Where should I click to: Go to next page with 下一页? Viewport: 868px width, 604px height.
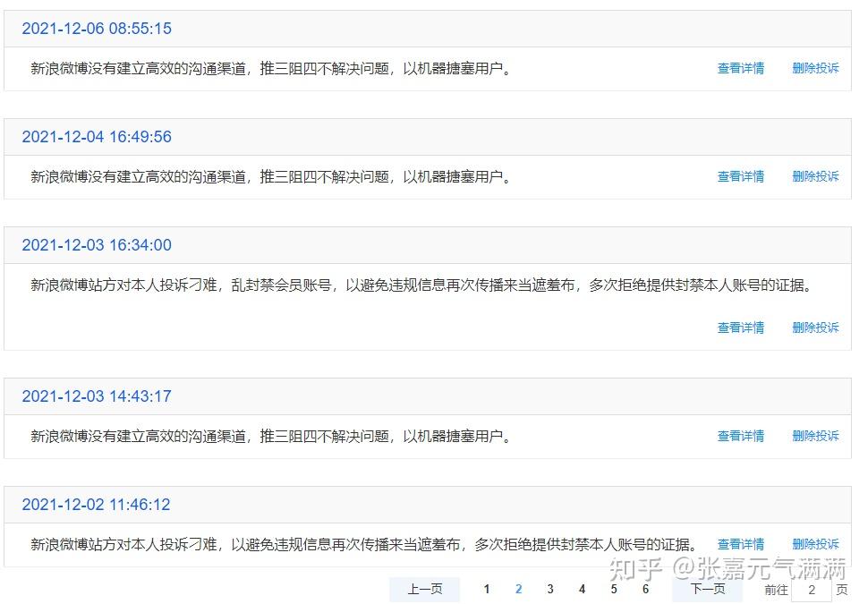(x=708, y=589)
